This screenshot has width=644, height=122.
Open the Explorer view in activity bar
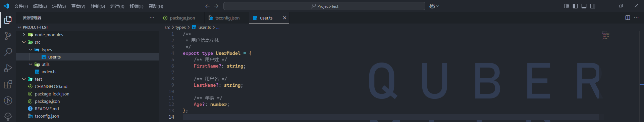tap(8, 20)
